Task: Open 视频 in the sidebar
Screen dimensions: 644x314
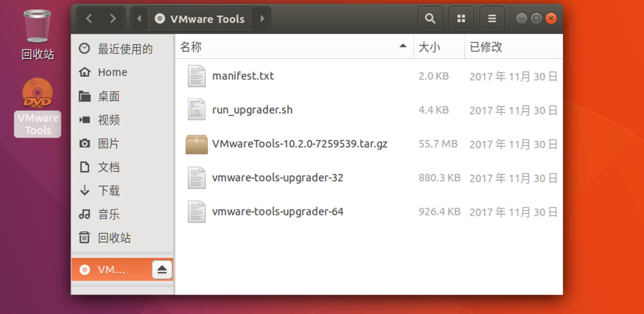Action: [122, 120]
